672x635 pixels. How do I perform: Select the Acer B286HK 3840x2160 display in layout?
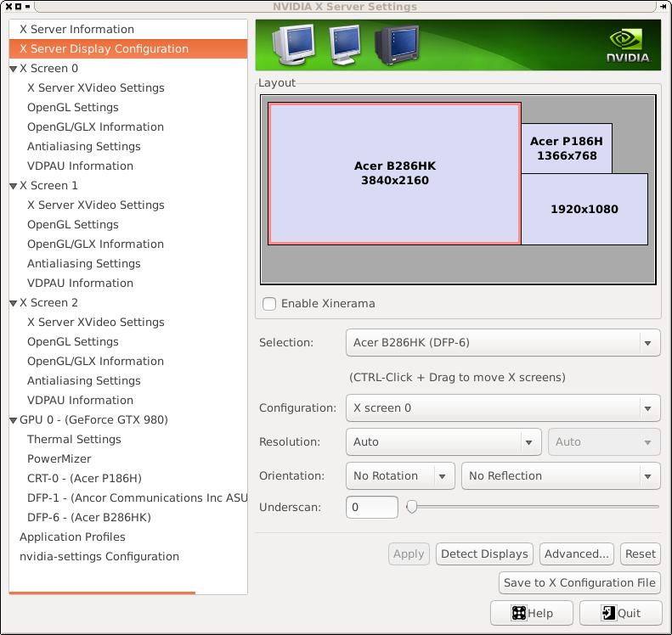[x=395, y=173]
